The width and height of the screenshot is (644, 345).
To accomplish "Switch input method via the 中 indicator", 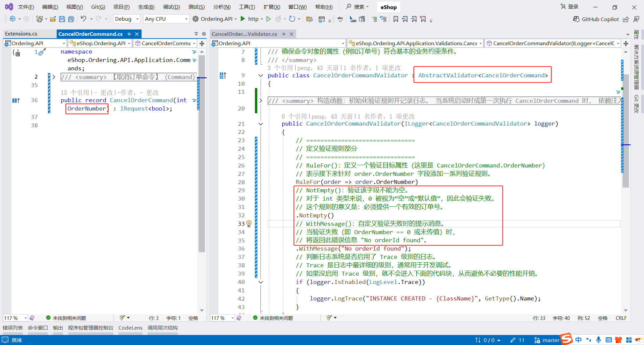I will [578, 340].
